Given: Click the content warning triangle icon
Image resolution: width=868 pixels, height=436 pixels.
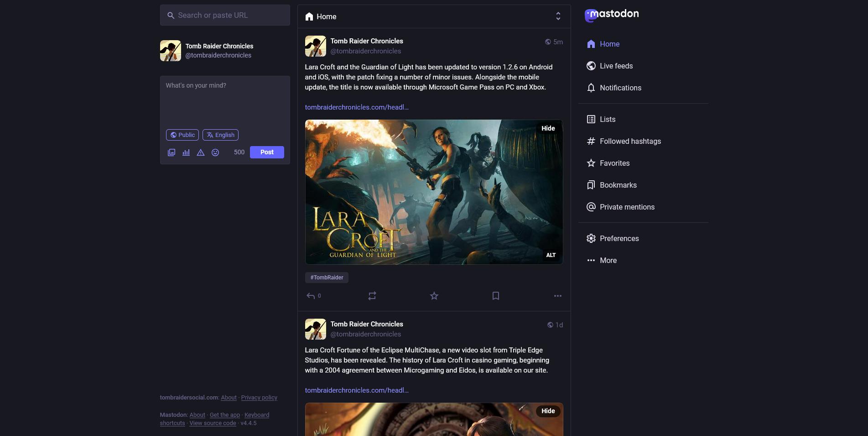Looking at the screenshot, I should click(x=201, y=152).
